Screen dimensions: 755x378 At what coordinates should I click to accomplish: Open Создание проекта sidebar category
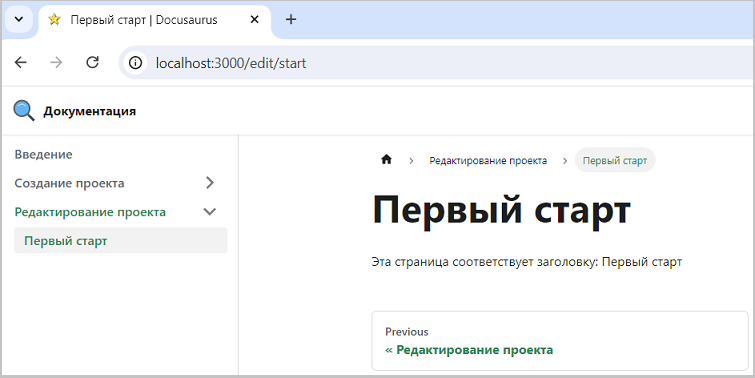coord(69,183)
